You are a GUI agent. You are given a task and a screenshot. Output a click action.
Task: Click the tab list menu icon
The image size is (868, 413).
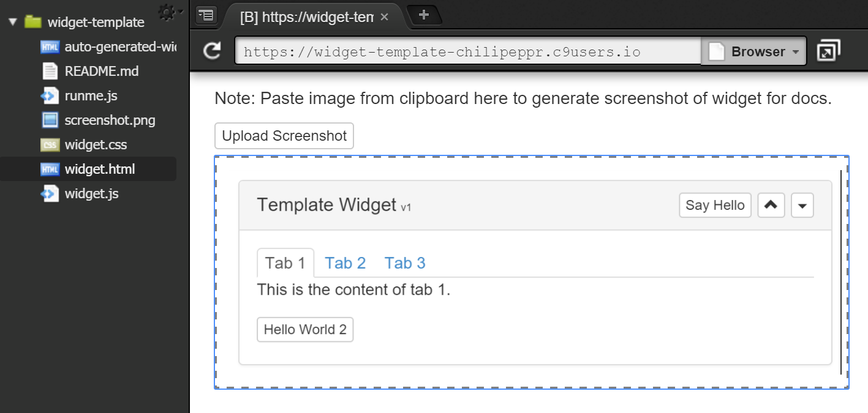point(206,15)
